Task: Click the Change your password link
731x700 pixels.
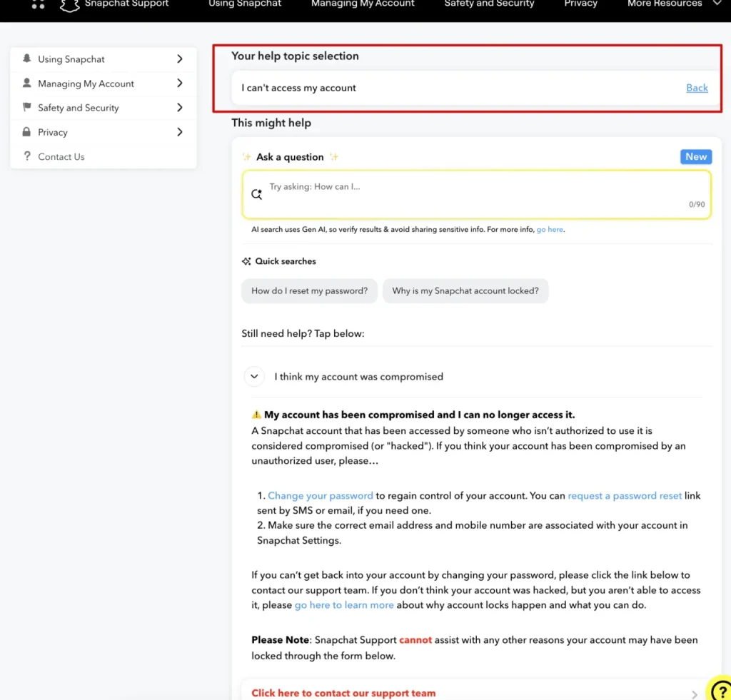Action: point(321,495)
